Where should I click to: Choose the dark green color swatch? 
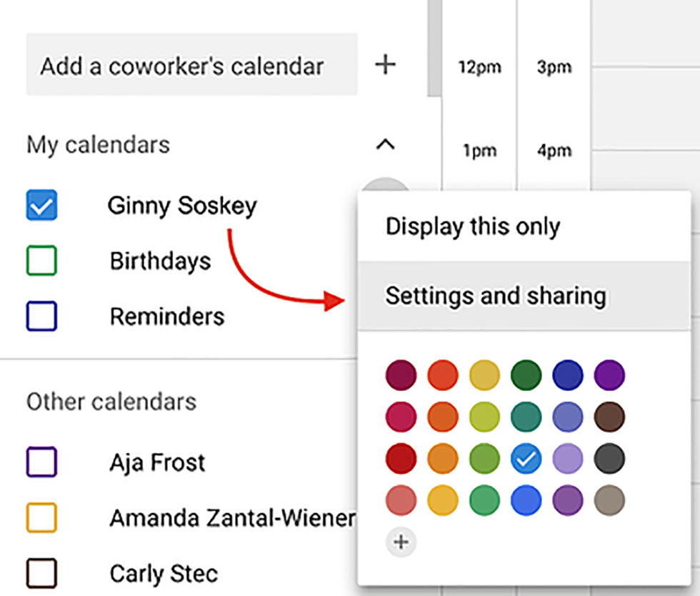(526, 375)
